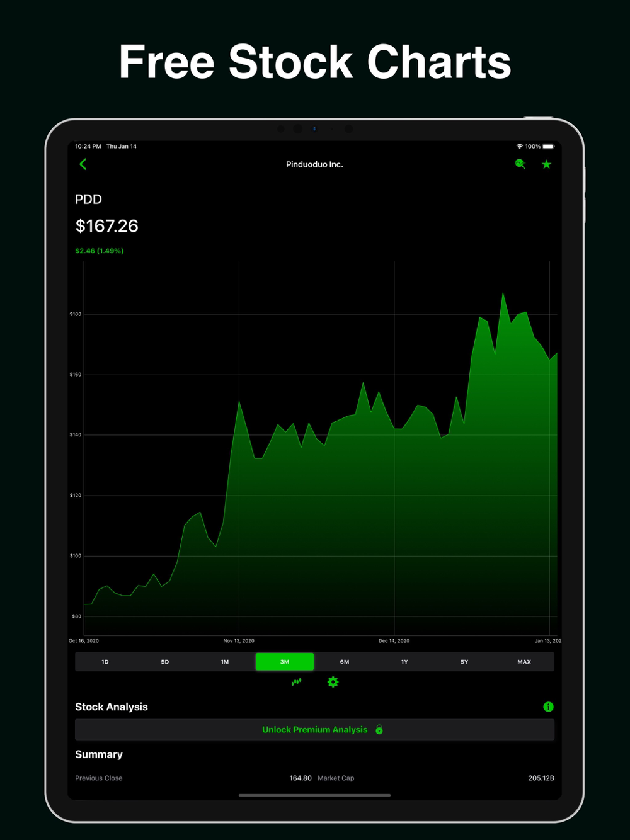630x840 pixels.
Task: Select the 1Y time range
Action: click(404, 662)
